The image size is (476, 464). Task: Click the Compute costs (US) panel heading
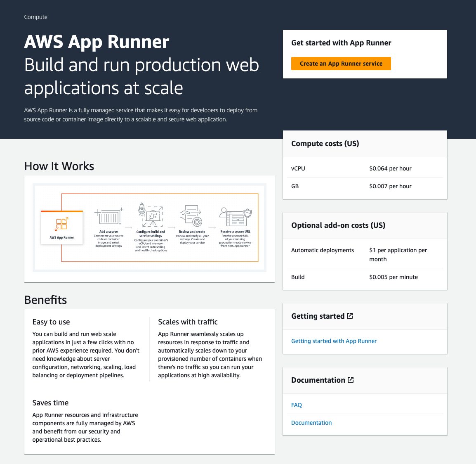click(x=325, y=144)
